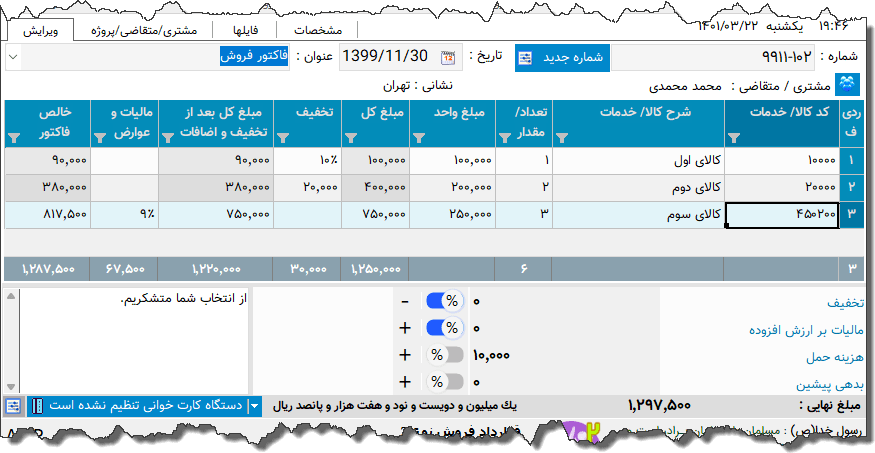Click the ۲۰,۰۰۰ discount cell
This screenshot has height=453, width=875.
(307, 187)
